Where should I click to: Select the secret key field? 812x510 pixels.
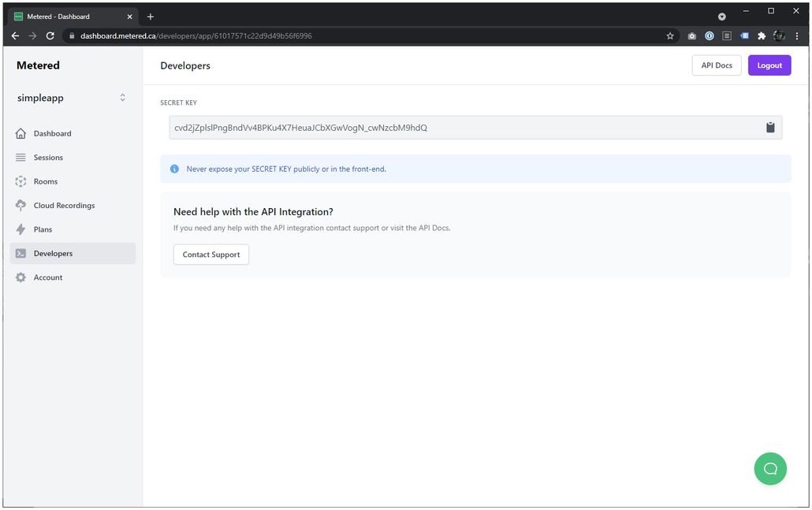pyautogui.click(x=475, y=128)
